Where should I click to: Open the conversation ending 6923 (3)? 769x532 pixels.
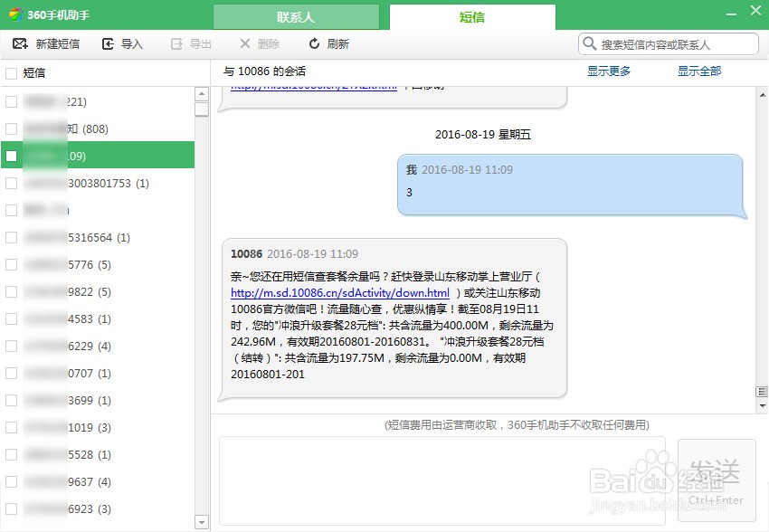[98, 509]
